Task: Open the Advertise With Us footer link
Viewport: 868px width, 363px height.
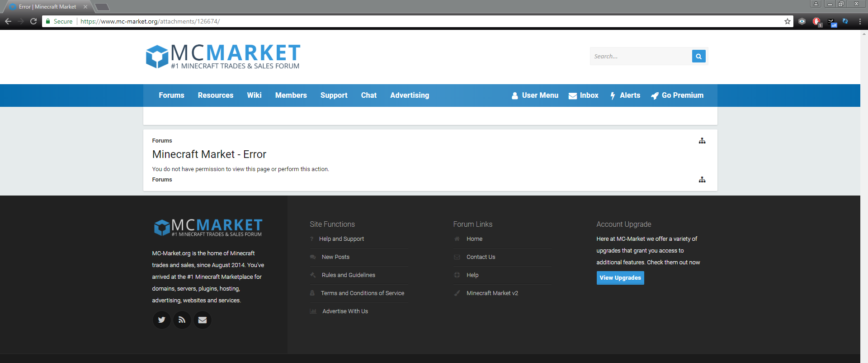Action: 345,311
